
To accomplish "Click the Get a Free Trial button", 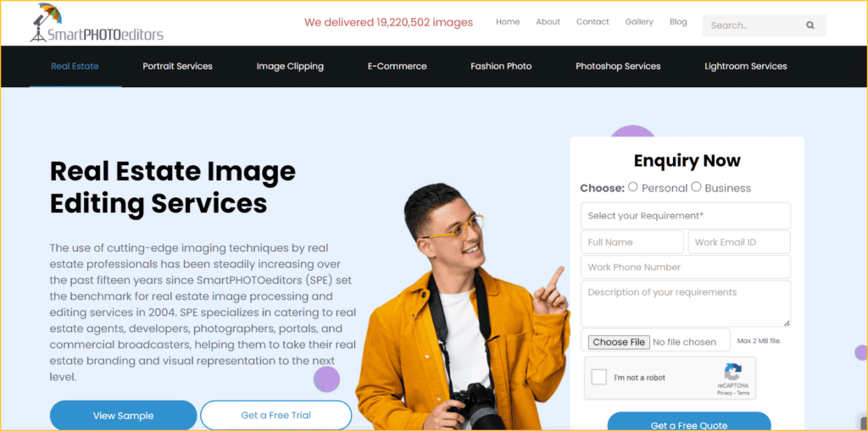I will pyautogui.click(x=276, y=416).
